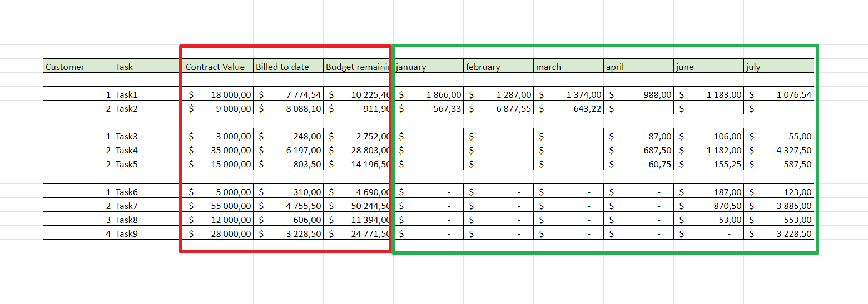This screenshot has height=304, width=868.
Task: Click billed amount 4 755,50
Action: pyautogui.click(x=289, y=205)
